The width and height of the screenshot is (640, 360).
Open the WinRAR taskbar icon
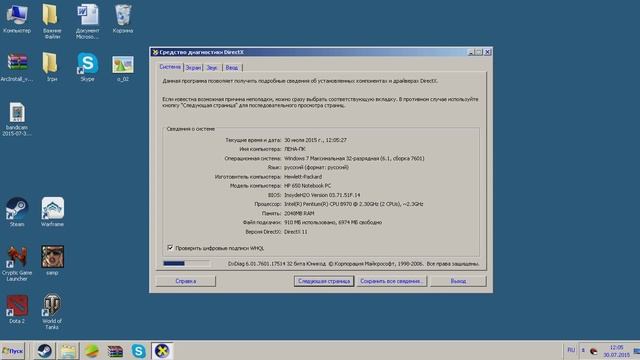[115, 351]
